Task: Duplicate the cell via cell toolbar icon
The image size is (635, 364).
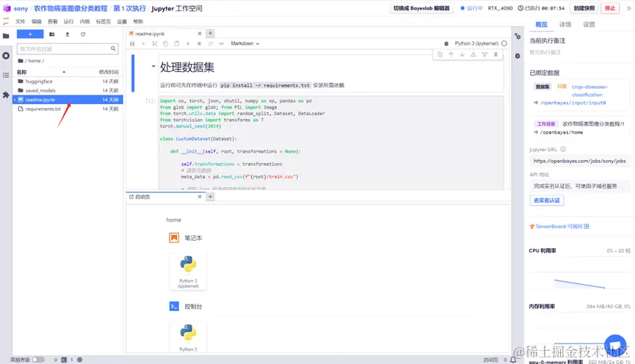Action: coord(440,54)
